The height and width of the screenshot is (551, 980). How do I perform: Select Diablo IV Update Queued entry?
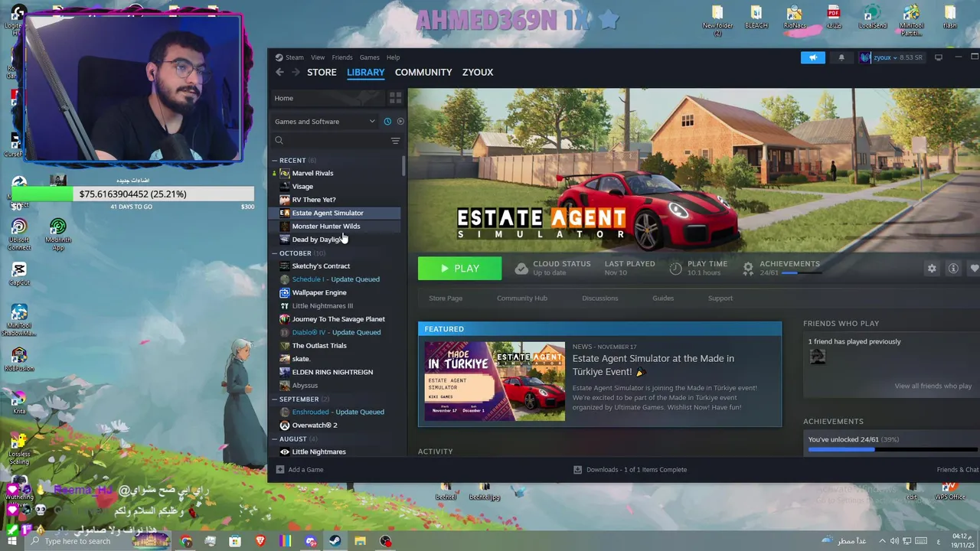coord(337,332)
